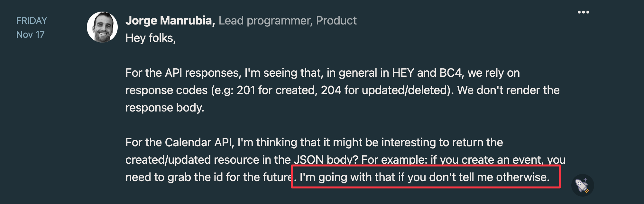Viewport: 644px width, 204px height.
Task: Open Jorge Manrubia's name link
Action: (x=170, y=21)
